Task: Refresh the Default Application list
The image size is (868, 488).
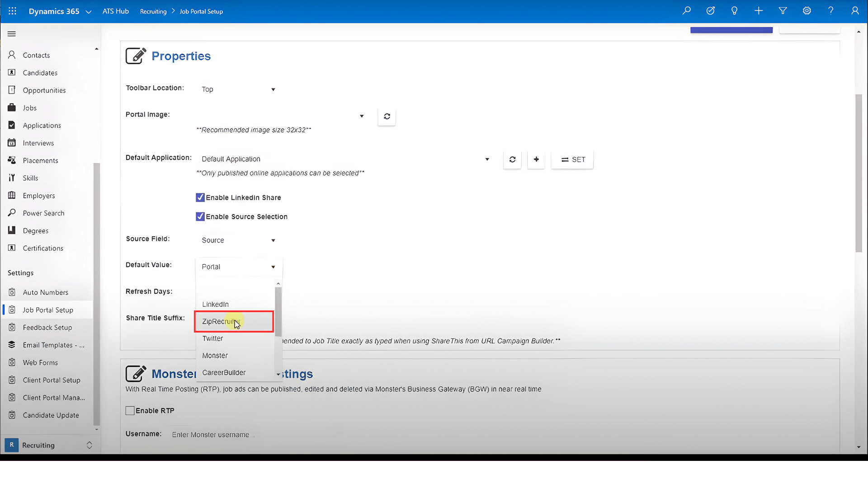Action: (x=512, y=160)
